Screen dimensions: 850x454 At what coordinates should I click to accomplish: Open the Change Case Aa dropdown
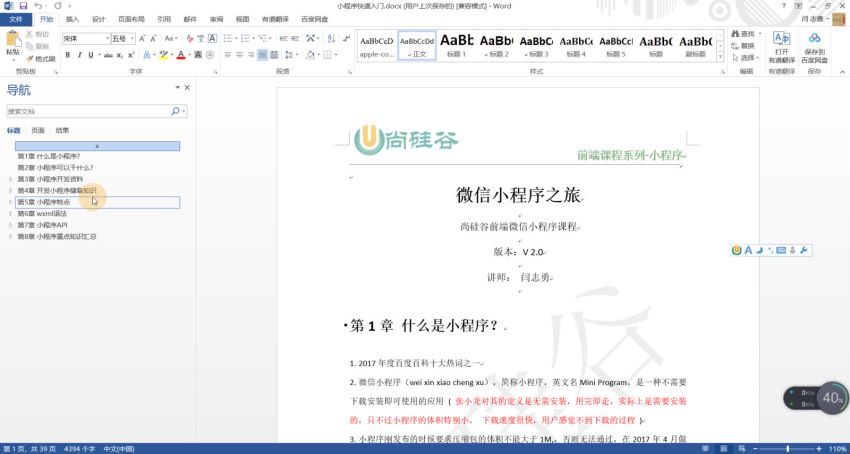pos(171,39)
